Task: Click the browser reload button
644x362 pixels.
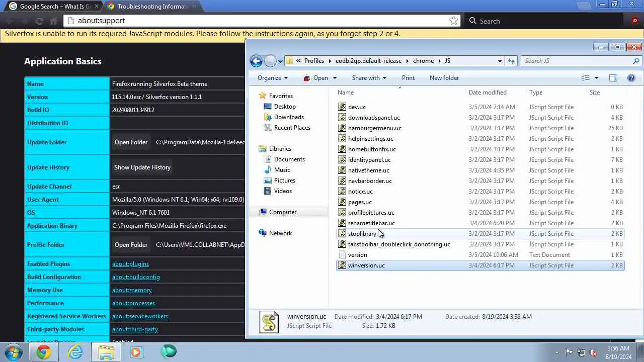Action: (x=39, y=21)
